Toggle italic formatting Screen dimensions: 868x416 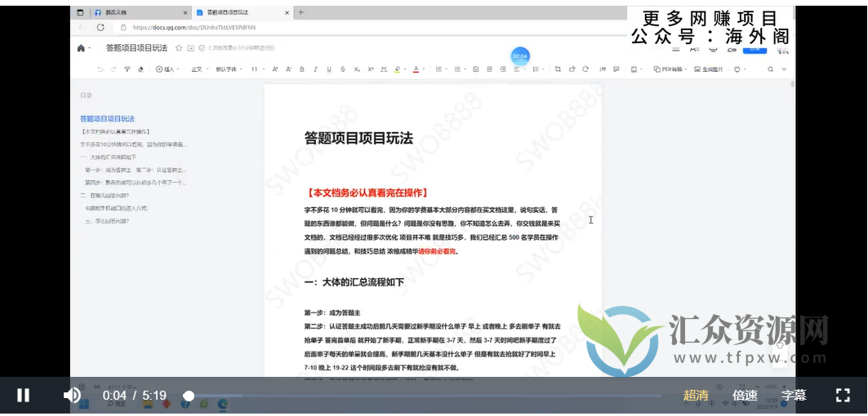coord(315,69)
